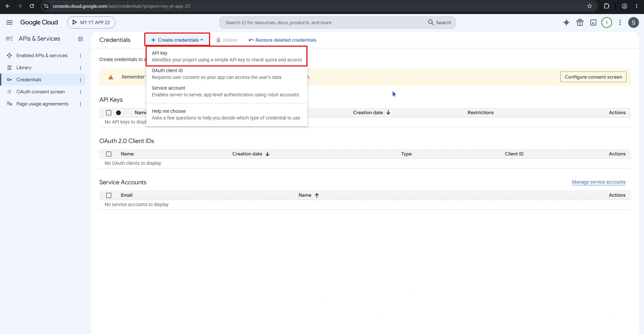Viewport: 644px width, 334px height.
Task: Collapse the APIs & Services side panel
Action: click(81, 39)
